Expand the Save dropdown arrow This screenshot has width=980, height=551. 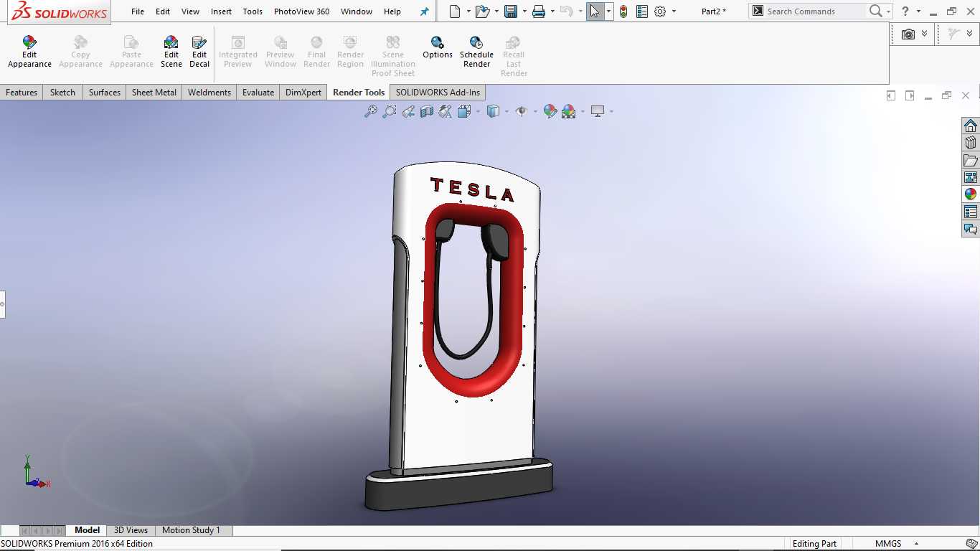(524, 11)
